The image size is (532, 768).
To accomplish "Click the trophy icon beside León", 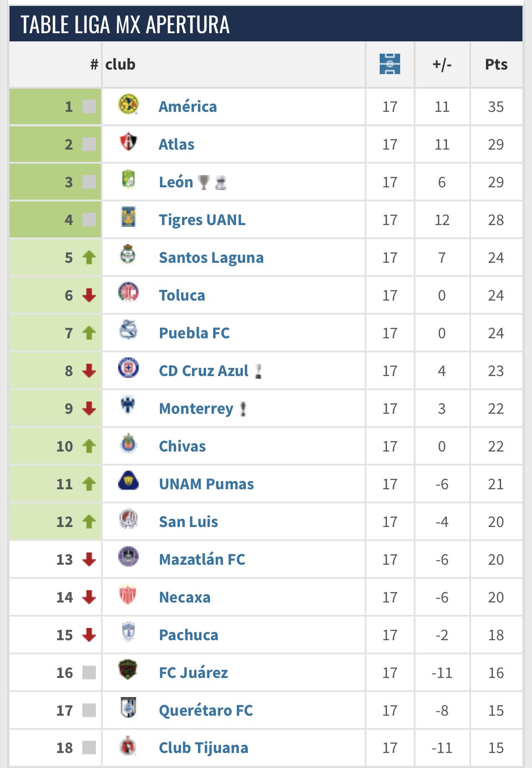I will tap(204, 183).
